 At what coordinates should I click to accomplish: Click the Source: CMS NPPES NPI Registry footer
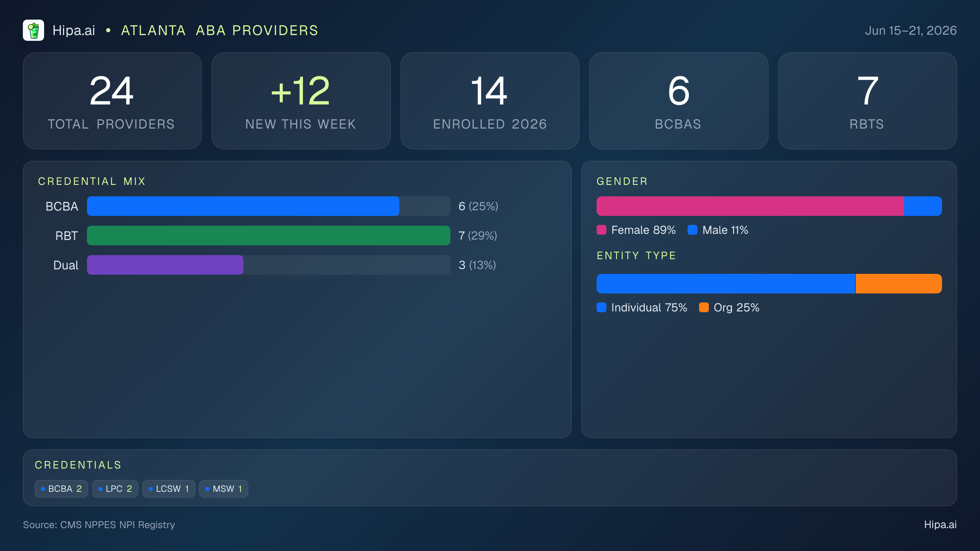(x=99, y=524)
